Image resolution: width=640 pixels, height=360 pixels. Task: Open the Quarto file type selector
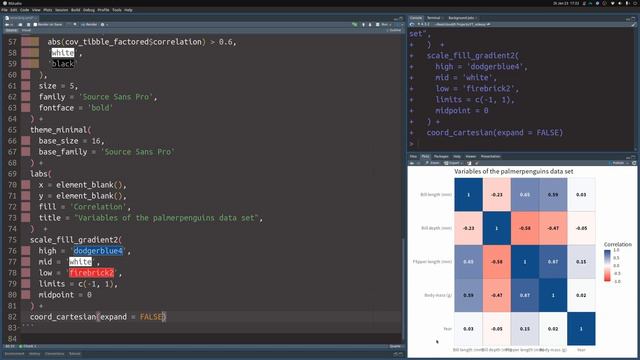click(395, 346)
